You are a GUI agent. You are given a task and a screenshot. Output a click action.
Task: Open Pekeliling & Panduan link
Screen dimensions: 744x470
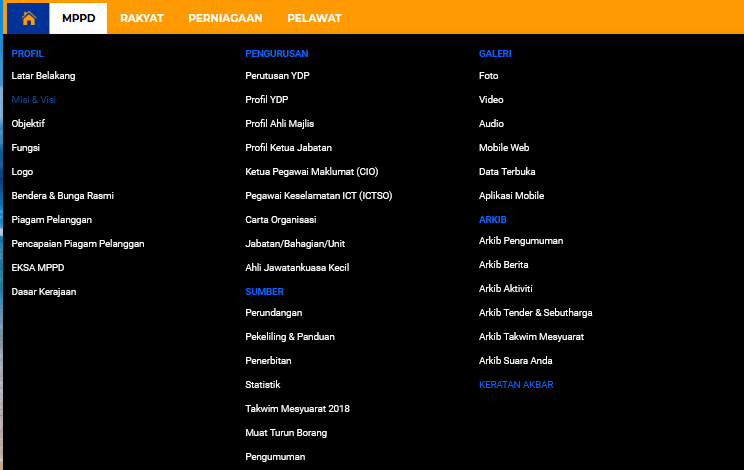[290, 337]
